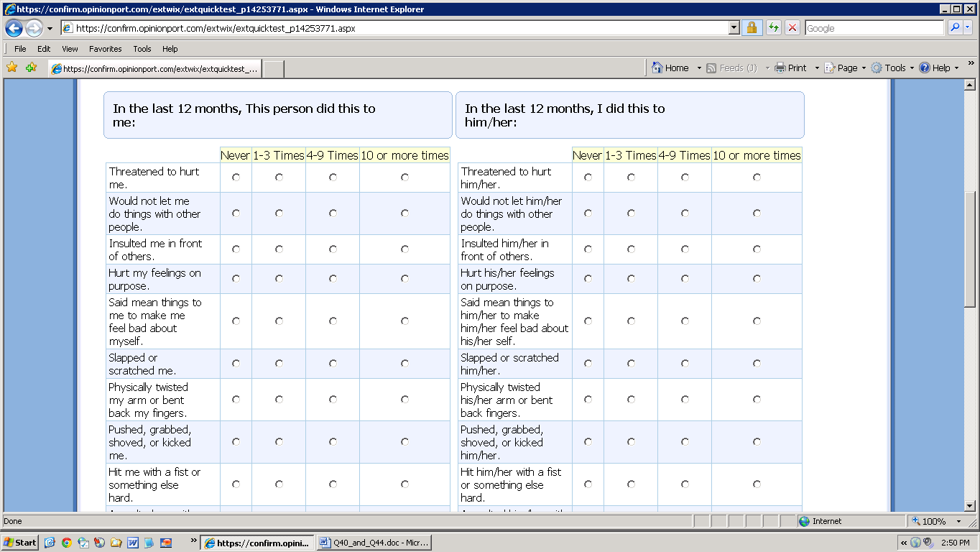Viewport: 980px width, 552px height.
Task: Select 10 or more times for 'Said mean things to me'
Action: point(405,321)
